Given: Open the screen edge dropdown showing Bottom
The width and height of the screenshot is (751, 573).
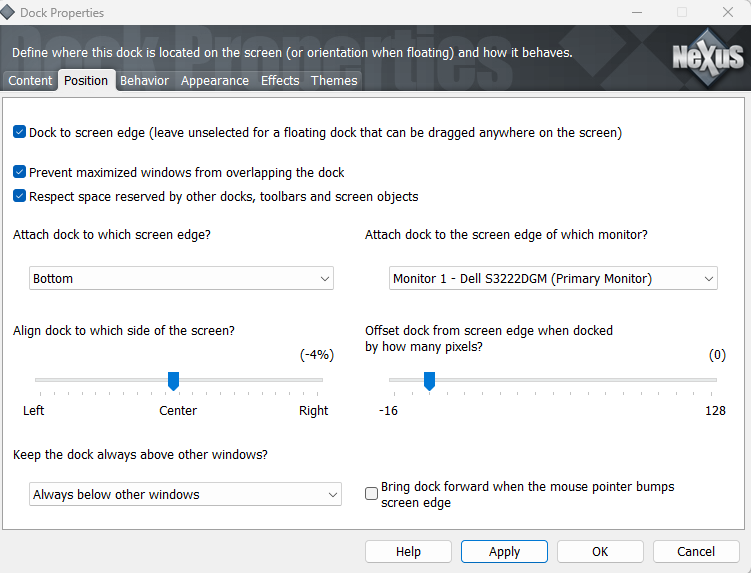Looking at the screenshot, I should pyautogui.click(x=181, y=278).
